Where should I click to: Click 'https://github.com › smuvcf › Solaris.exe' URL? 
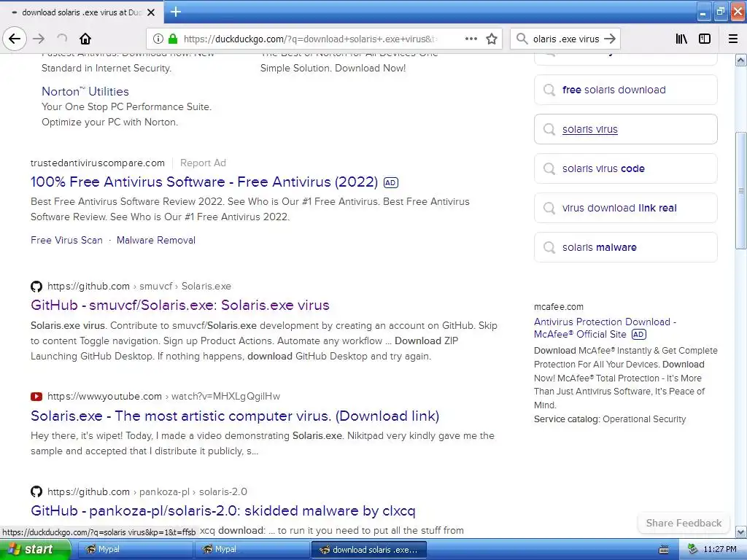(x=139, y=286)
